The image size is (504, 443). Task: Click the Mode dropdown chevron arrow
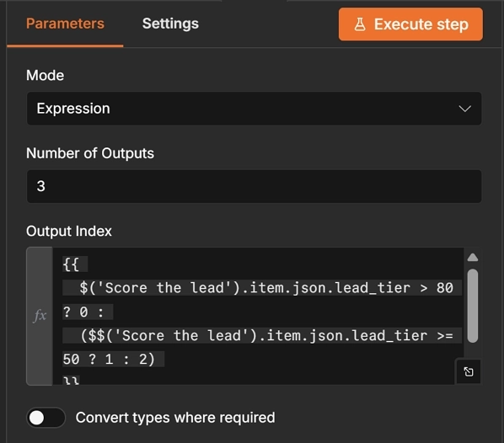[464, 109]
